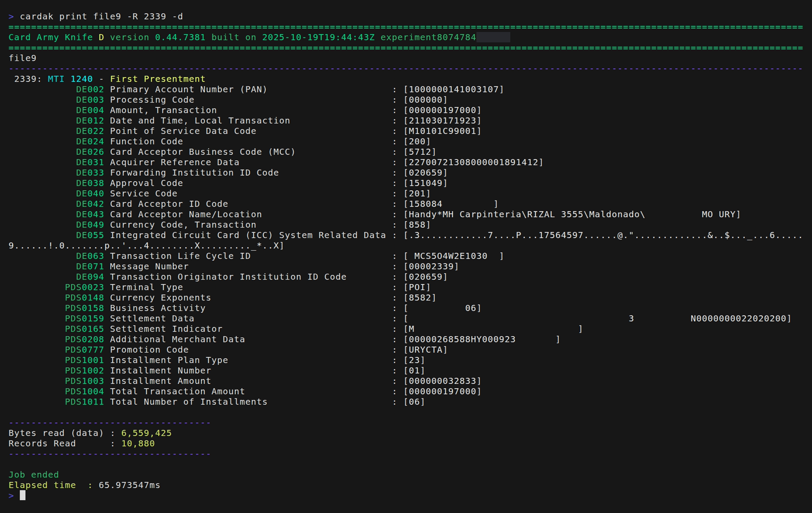The width and height of the screenshot is (812, 513).
Task: Click the PDS1003 Installment Amount value
Action: [x=442, y=381]
